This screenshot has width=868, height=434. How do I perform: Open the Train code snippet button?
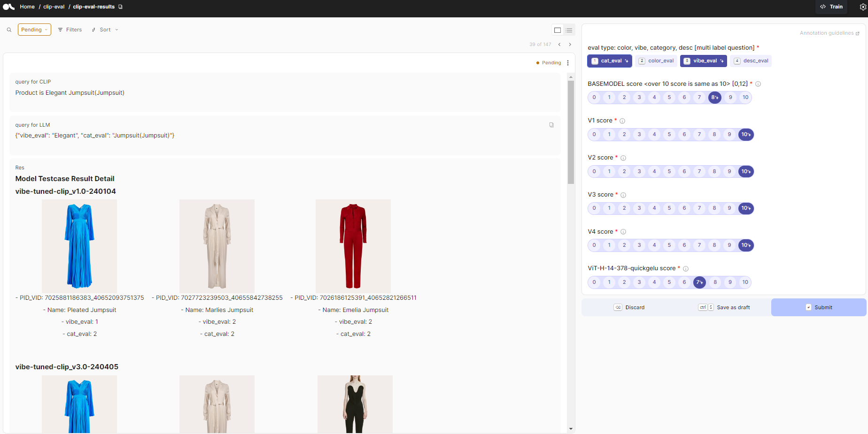coord(831,7)
